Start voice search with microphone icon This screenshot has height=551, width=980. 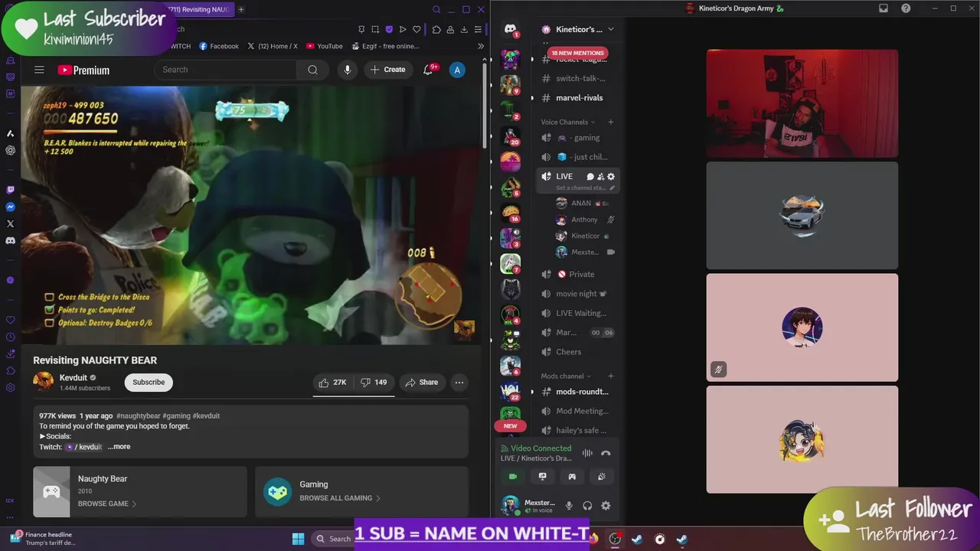tap(347, 70)
